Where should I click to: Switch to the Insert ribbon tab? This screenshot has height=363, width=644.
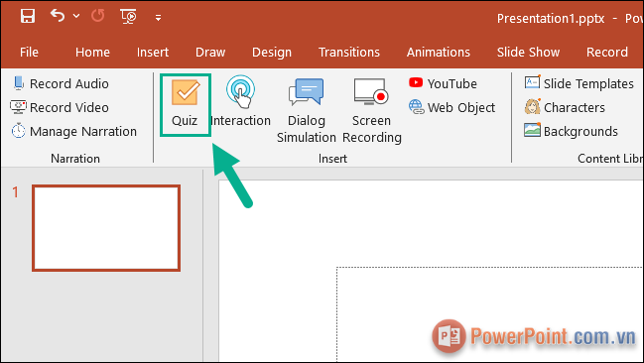point(153,53)
